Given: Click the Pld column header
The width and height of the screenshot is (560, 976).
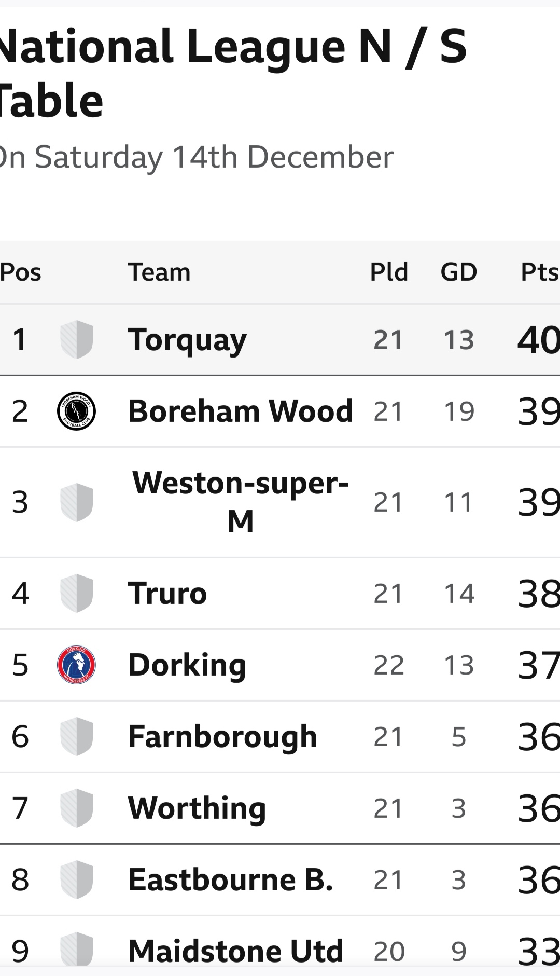Looking at the screenshot, I should pos(389,272).
